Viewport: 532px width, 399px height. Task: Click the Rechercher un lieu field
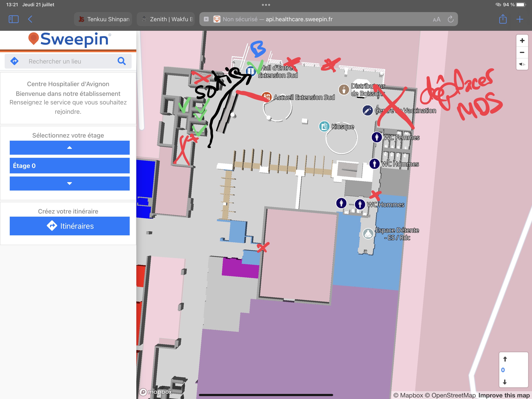click(70, 61)
